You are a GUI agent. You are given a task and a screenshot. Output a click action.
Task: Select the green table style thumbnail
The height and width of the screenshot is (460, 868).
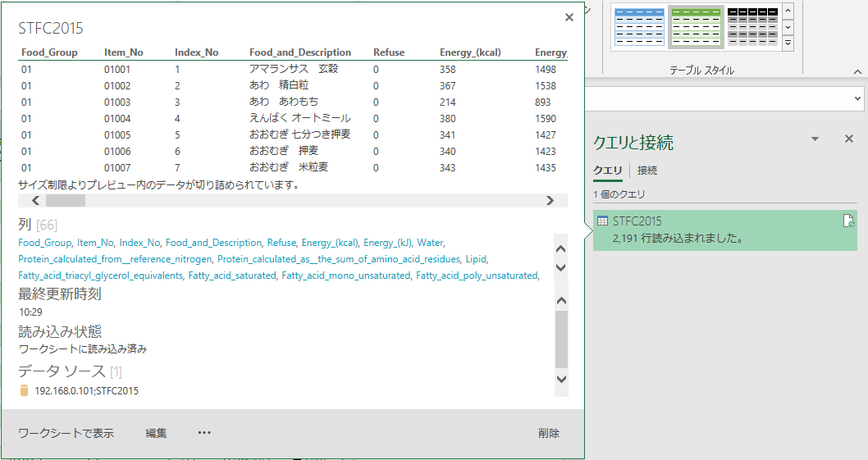695,26
